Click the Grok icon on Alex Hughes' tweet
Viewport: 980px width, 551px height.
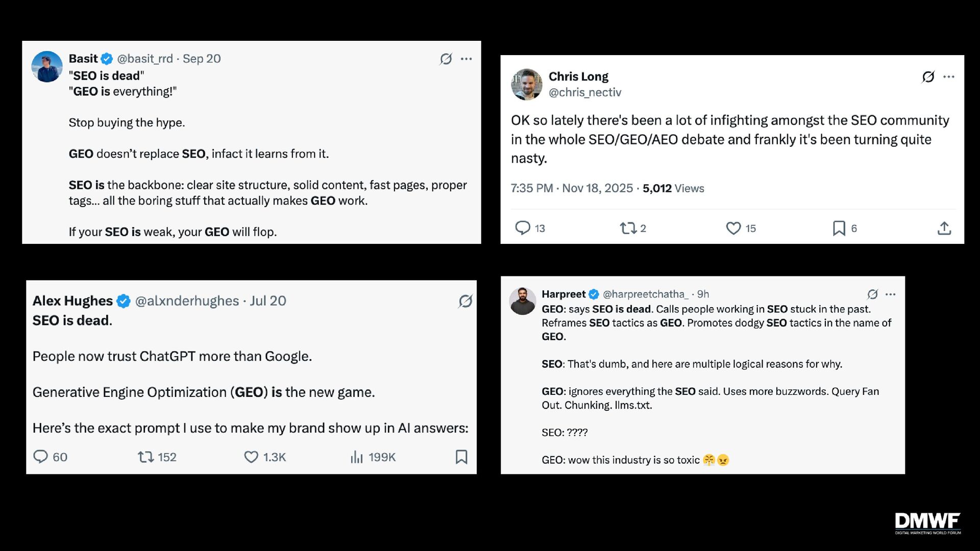tap(465, 302)
